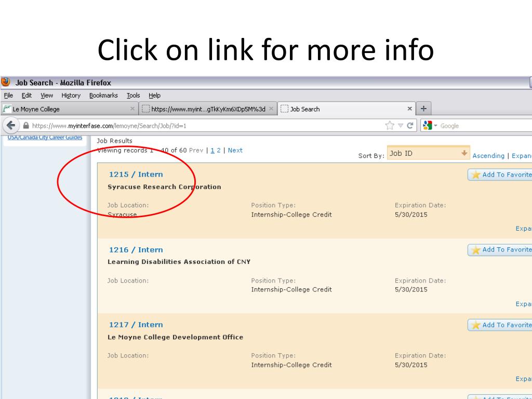Image resolution: width=532 pixels, height=399 pixels.
Task: Close the Job Search tab
Action: pos(409,109)
